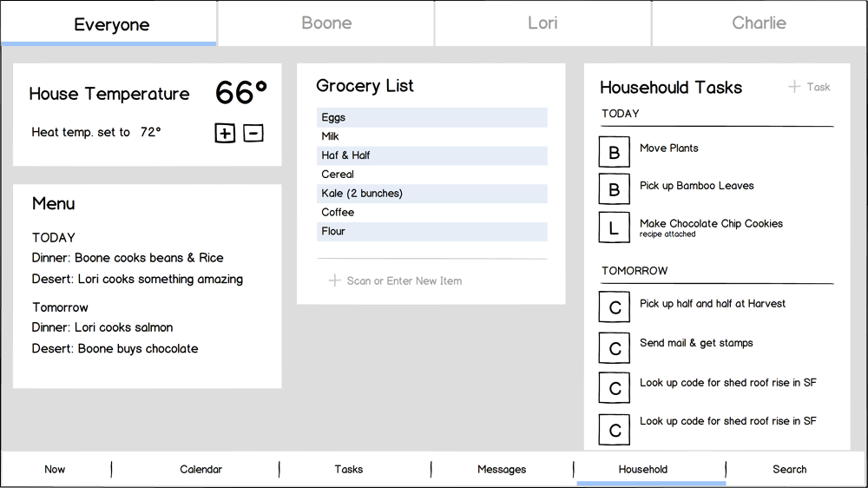This screenshot has width=868, height=488.
Task: Open Messages from the bottom bar
Action: coord(502,469)
